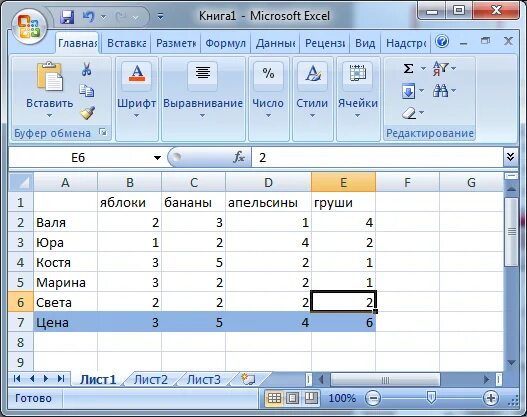Select column D header
The image size is (527, 417).
tap(268, 182)
